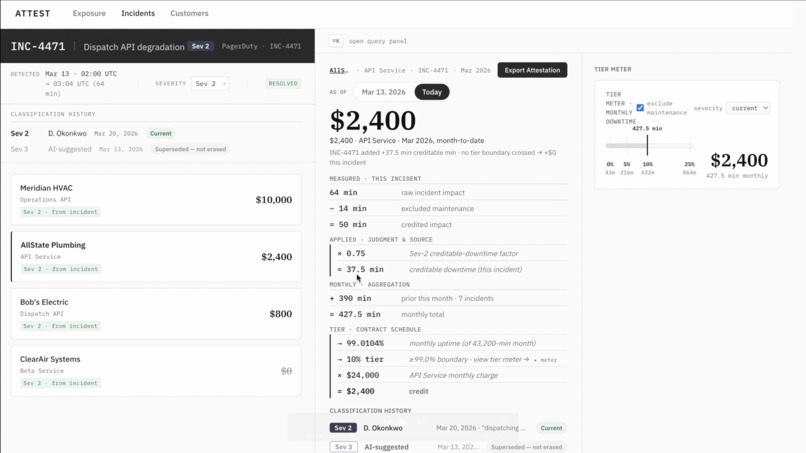Click the dark Sev 2 badge in the bottom classification history
The width and height of the screenshot is (806, 453).
tap(343, 428)
